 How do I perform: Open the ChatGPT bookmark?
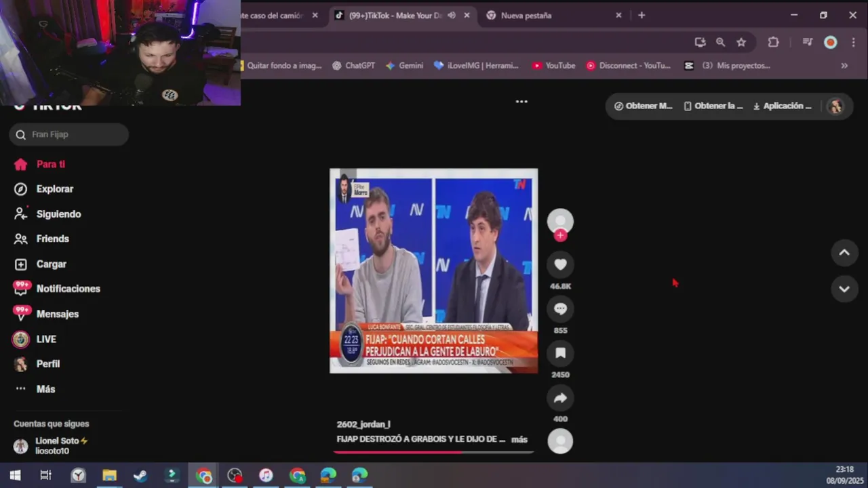pyautogui.click(x=353, y=66)
